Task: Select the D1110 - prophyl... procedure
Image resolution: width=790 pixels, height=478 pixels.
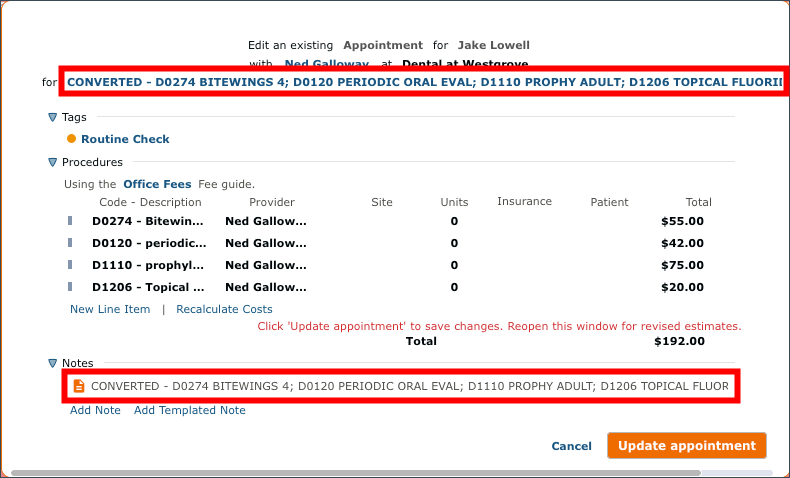Action: 148,265
